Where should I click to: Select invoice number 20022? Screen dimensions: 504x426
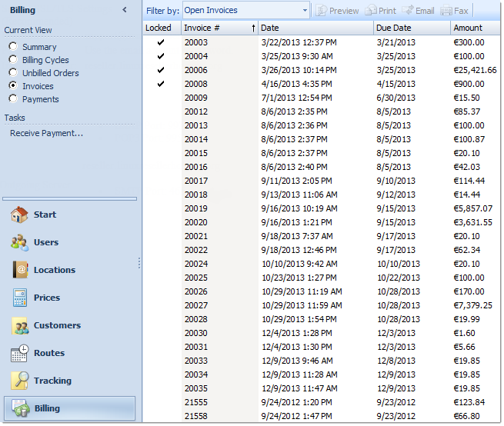(196, 250)
